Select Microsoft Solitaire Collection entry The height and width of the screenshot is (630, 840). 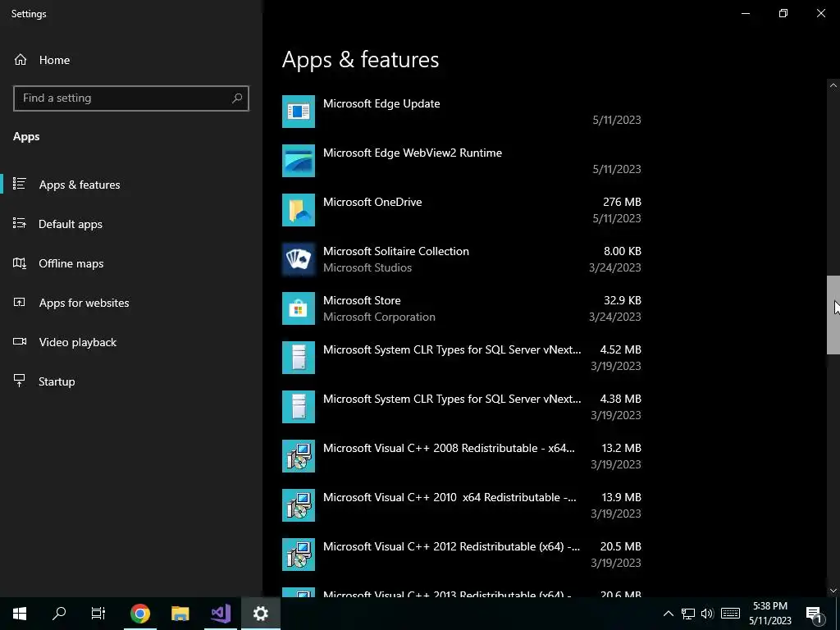(462, 259)
